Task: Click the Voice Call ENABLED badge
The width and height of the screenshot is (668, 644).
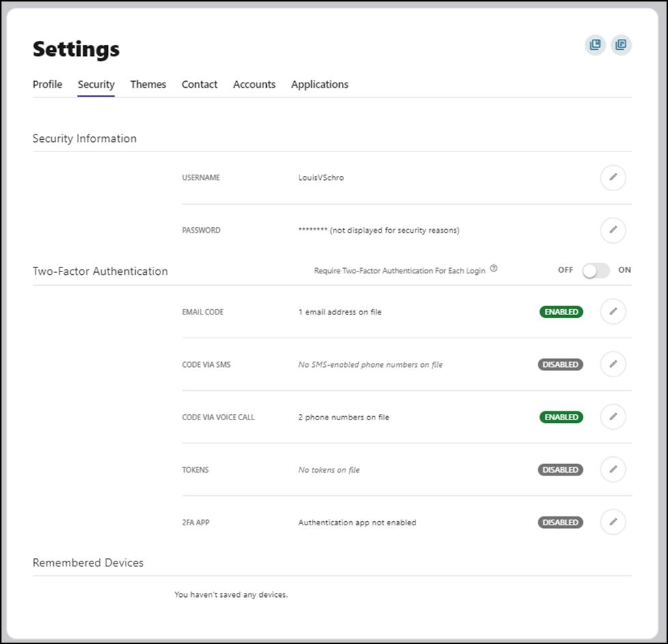Action: 561,417
